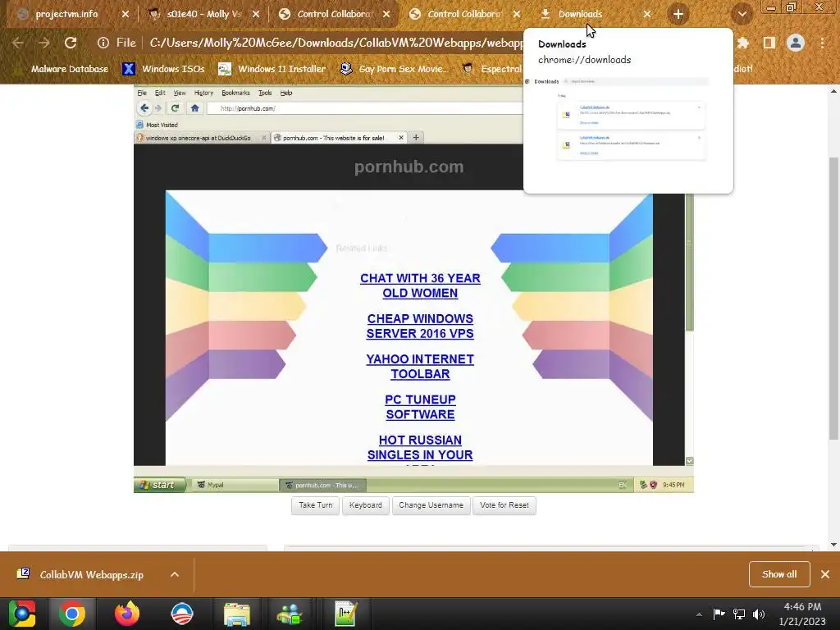The image size is (840, 630).
Task: Open Windows 11 Installer bookmark
Action: pos(272,69)
